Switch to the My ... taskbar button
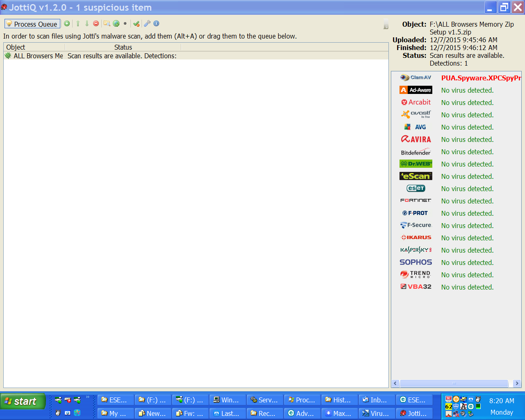Viewport: 525px width, 420px height. click(x=116, y=413)
